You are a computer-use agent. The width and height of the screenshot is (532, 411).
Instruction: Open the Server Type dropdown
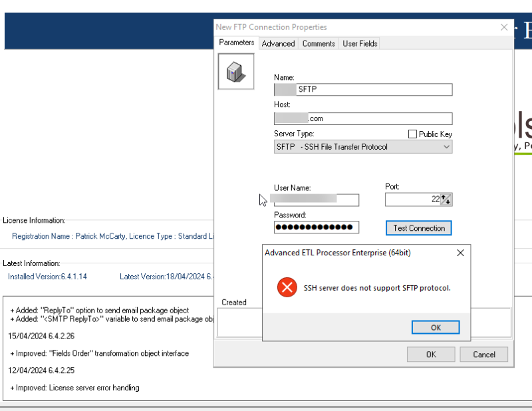[363, 147]
